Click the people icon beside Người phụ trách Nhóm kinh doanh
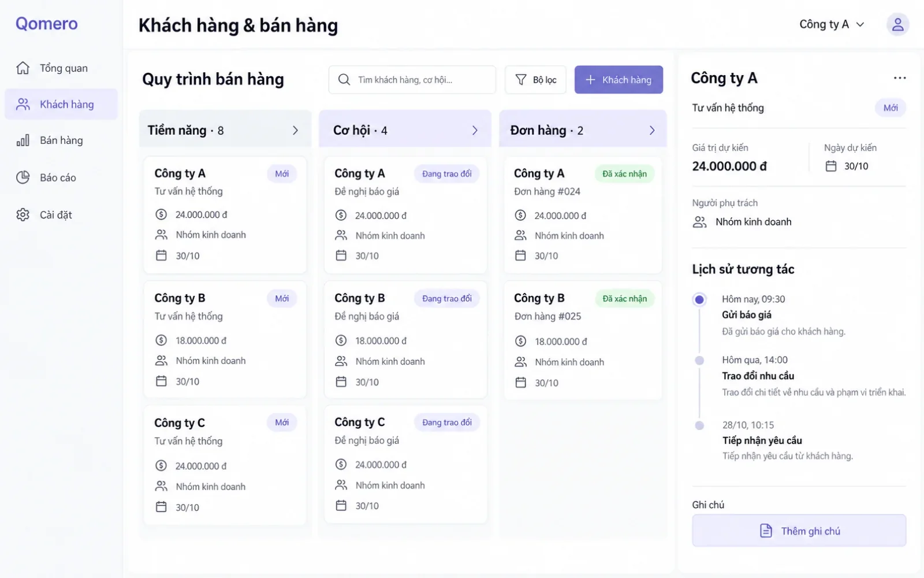The height and width of the screenshot is (578, 924). pos(699,222)
